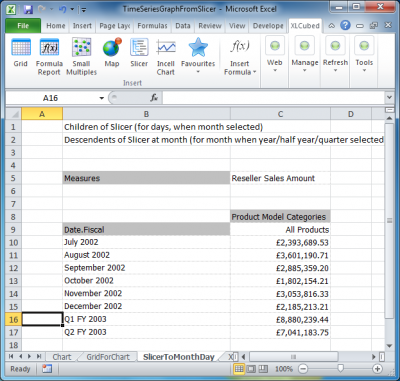Screen dimensions: 400x381
Task: Insert Small Multiples chart
Action: pyautogui.click(x=81, y=57)
